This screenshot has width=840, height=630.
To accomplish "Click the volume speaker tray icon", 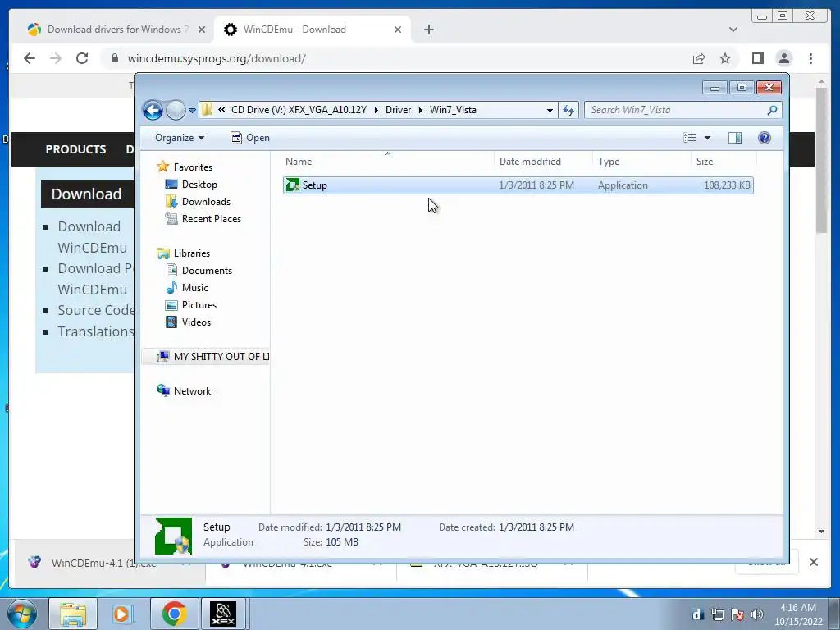I will pos(756,614).
